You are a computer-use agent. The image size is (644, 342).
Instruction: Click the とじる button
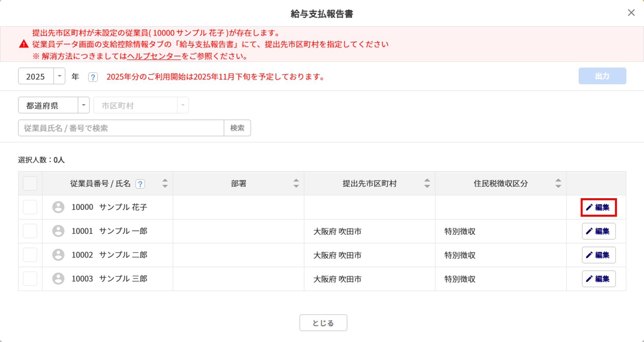pos(323,323)
